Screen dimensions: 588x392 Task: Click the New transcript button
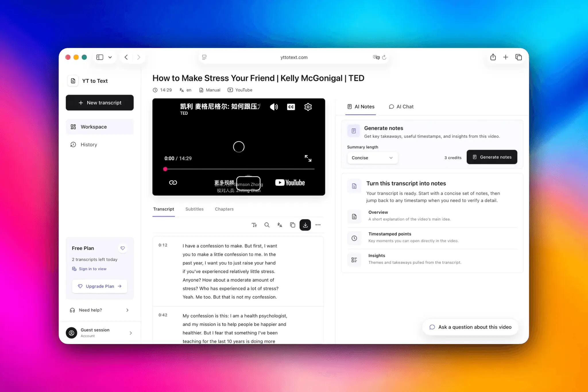click(100, 103)
